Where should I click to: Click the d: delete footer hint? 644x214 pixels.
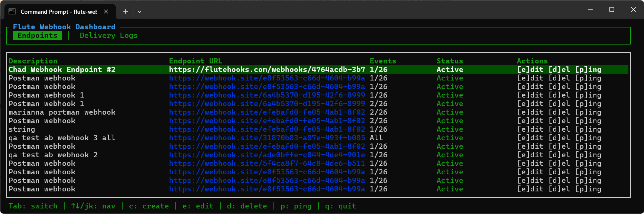(x=247, y=206)
